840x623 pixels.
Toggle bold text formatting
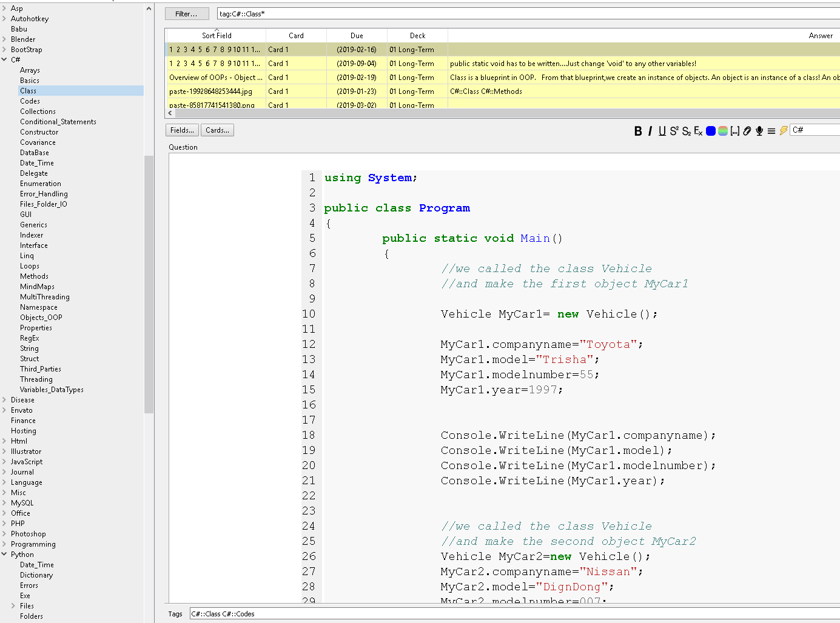(x=638, y=130)
